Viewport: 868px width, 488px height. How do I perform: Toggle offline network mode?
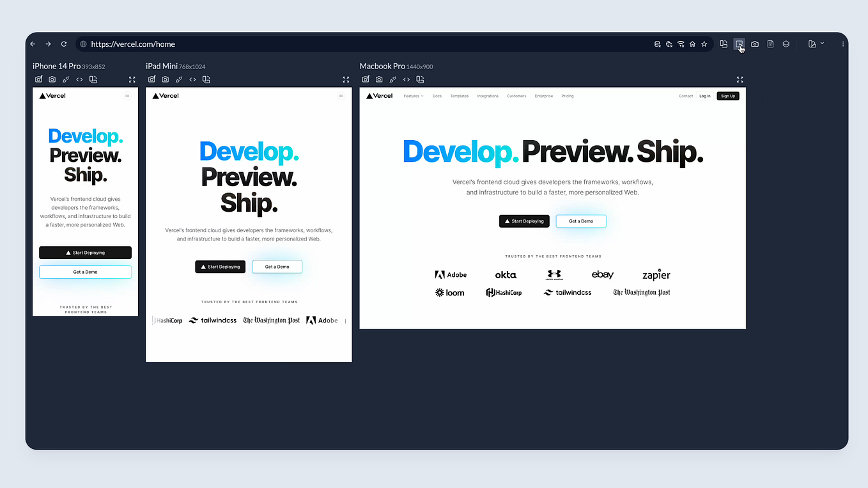pos(680,43)
